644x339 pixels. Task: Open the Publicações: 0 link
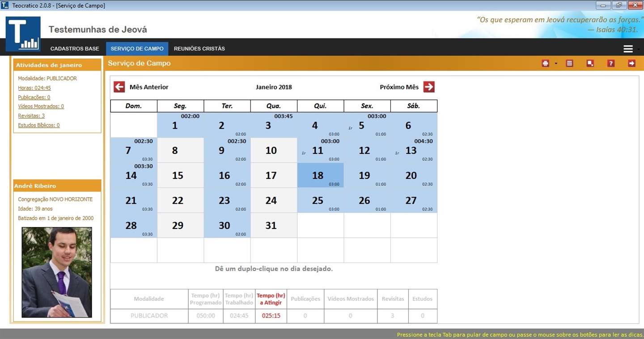[34, 97]
